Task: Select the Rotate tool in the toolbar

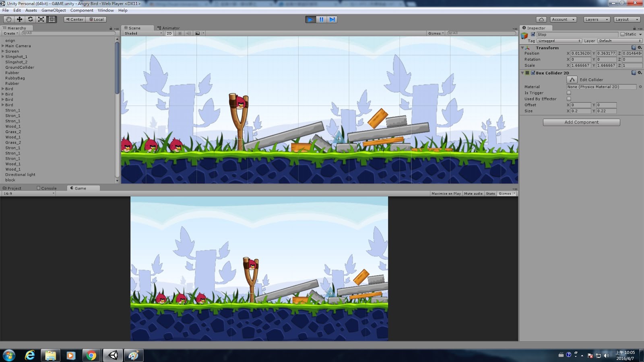Action: click(30, 19)
